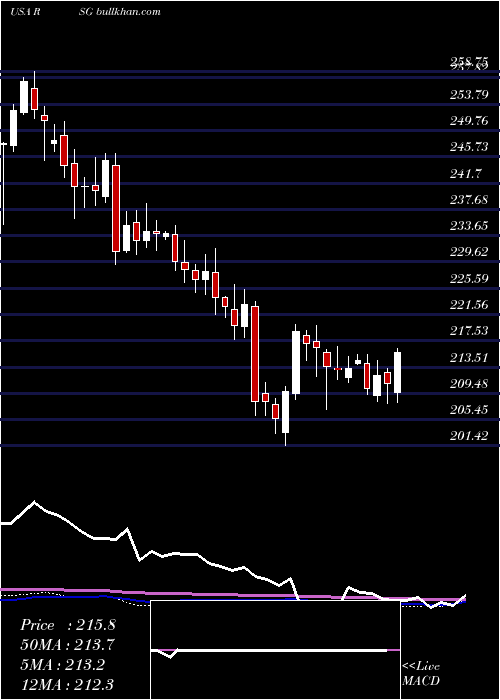
Task: Click the 209.48 price axis label
Action: click(469, 383)
